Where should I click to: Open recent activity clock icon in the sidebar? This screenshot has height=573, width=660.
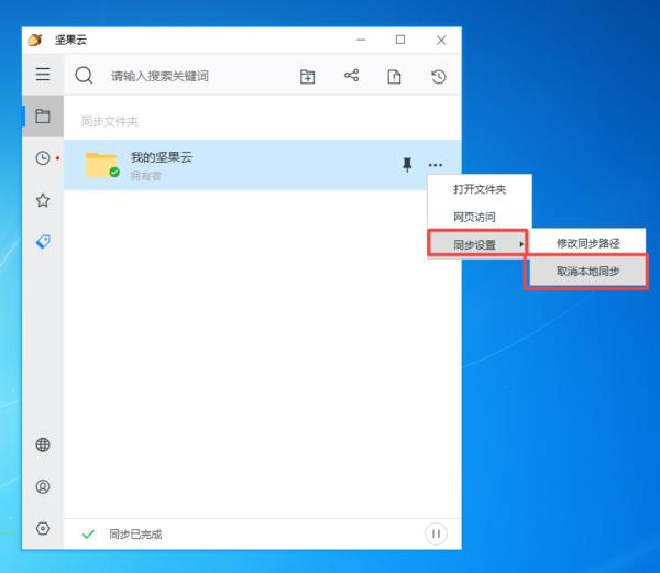43,158
